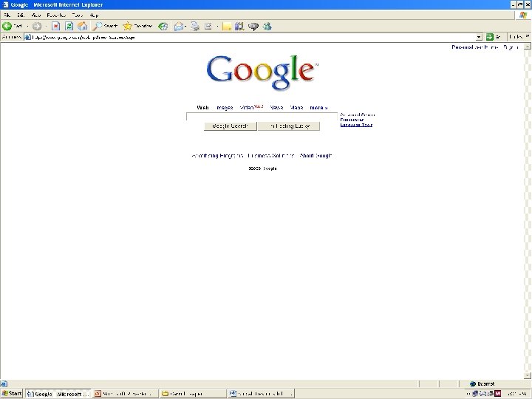The image size is (532, 399).
Task: Open the Advanced Search link
Action: point(358,115)
